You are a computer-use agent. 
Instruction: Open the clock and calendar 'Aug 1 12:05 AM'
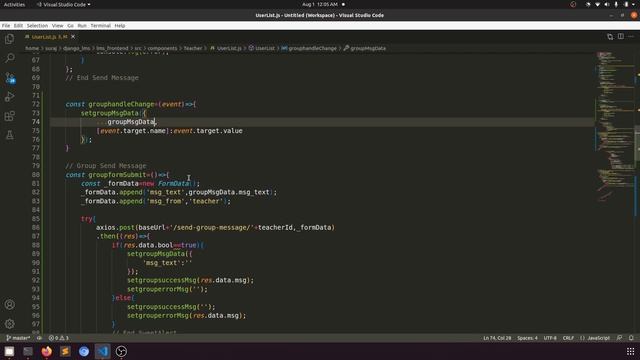(320, 4)
